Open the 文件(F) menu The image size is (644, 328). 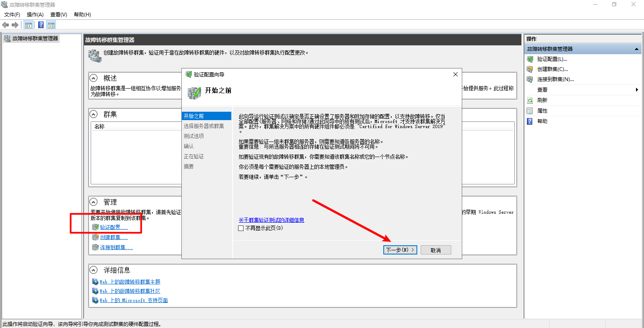click(x=12, y=15)
